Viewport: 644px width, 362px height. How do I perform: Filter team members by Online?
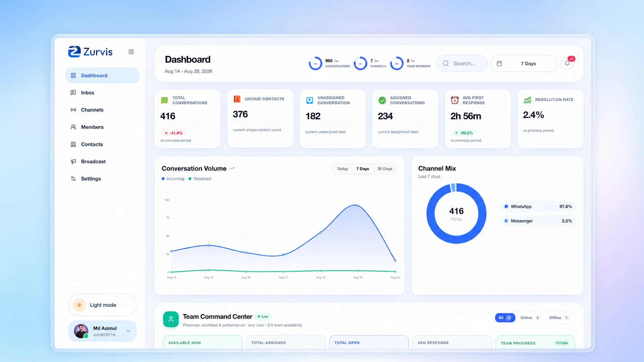click(530, 318)
